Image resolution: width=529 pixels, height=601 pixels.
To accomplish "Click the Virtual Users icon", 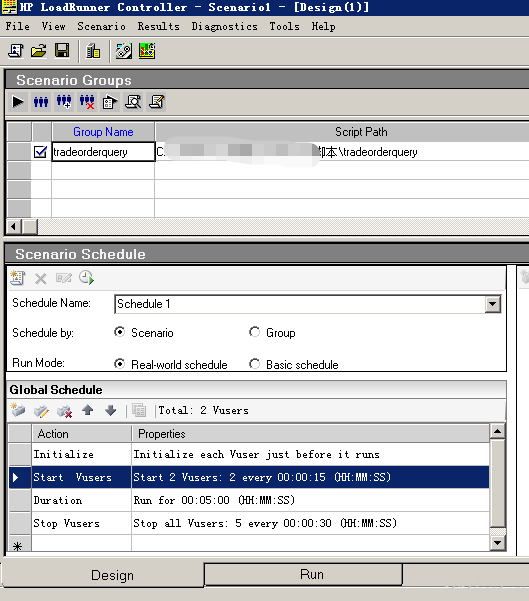I will (x=41, y=102).
